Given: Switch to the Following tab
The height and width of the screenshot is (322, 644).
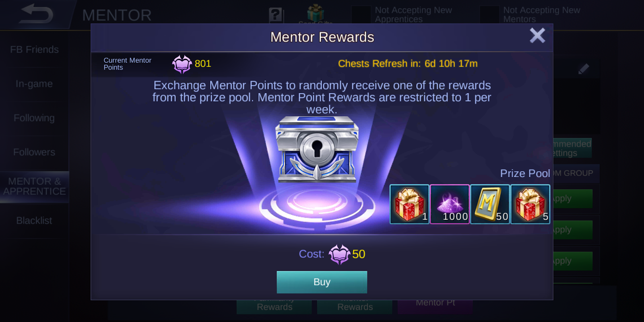Looking at the screenshot, I should coord(35,118).
